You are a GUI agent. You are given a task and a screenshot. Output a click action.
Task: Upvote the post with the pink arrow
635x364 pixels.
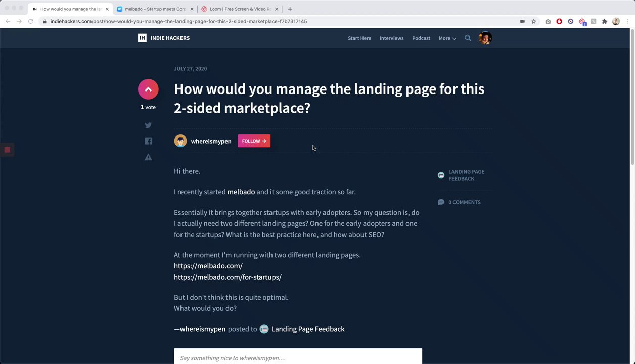[148, 89]
